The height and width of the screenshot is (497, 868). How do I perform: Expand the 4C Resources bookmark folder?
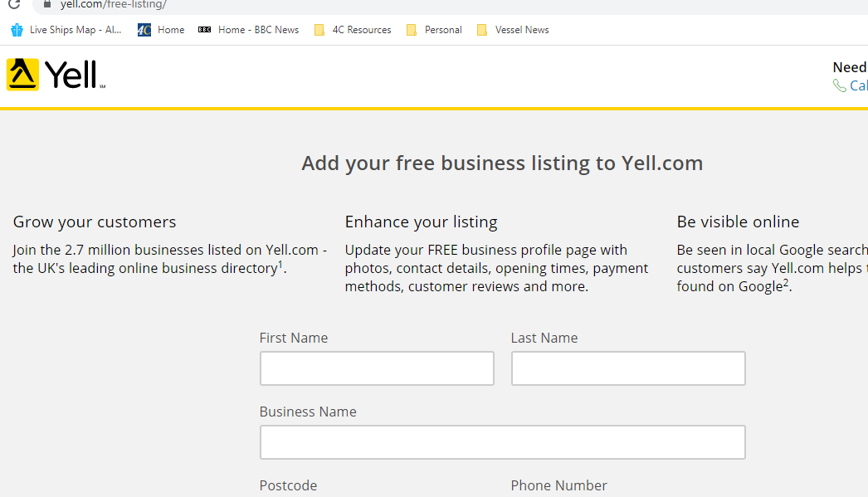coord(353,30)
